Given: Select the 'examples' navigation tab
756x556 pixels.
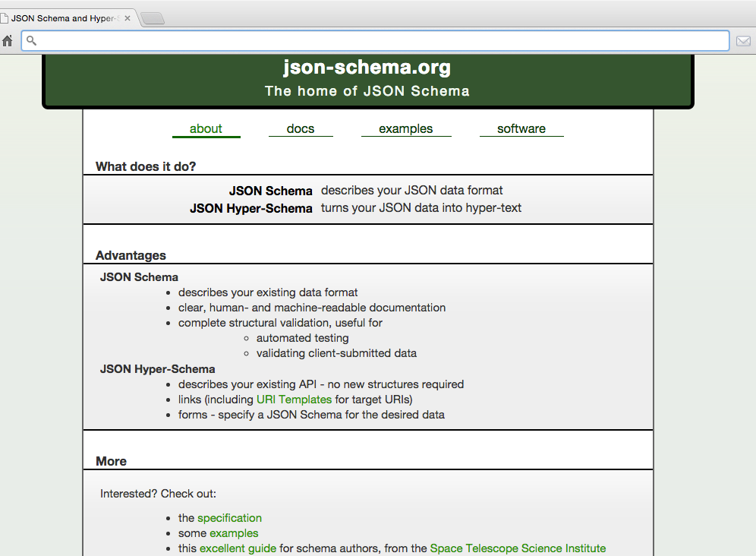Looking at the screenshot, I should [x=406, y=128].
